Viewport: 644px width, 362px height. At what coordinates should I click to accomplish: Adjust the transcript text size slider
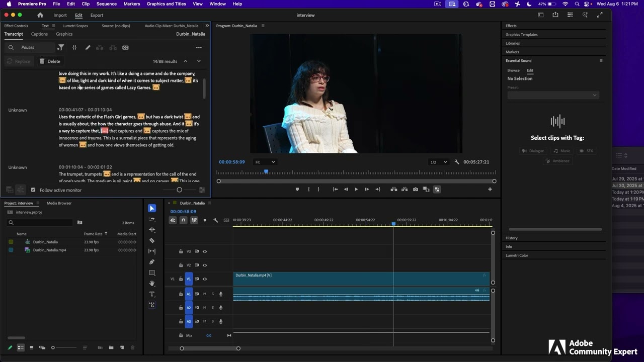click(179, 190)
